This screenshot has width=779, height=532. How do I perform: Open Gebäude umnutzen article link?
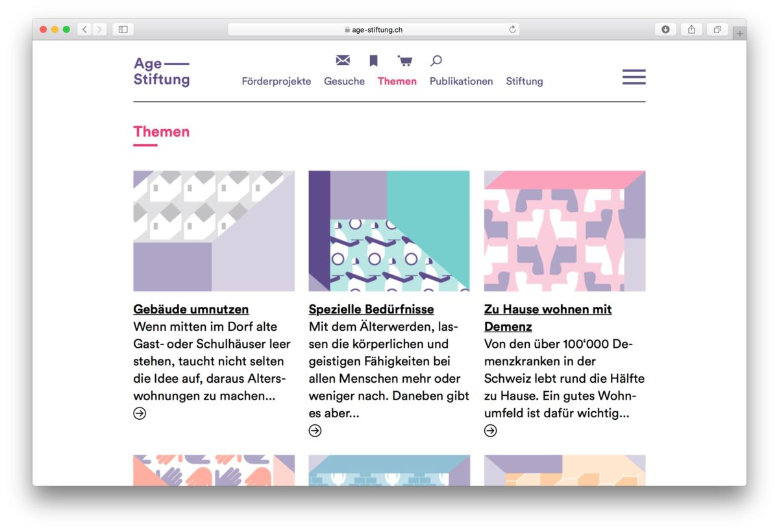point(191,309)
